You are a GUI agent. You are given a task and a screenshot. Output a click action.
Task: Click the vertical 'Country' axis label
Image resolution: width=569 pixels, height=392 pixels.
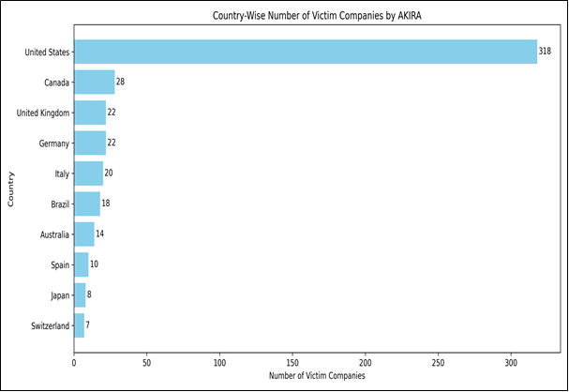[11, 188]
